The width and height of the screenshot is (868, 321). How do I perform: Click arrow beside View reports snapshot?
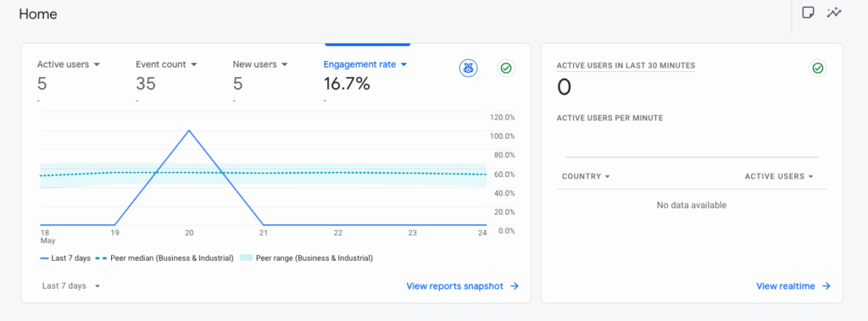pos(515,286)
